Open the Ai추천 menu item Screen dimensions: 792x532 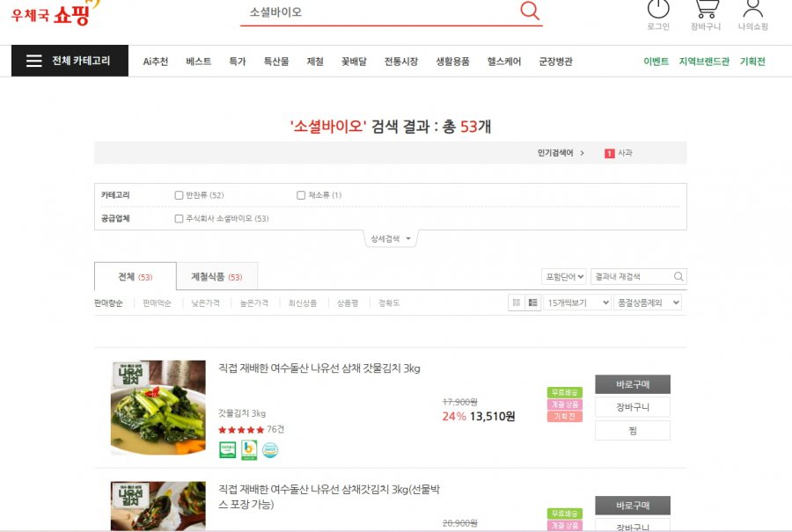click(156, 62)
